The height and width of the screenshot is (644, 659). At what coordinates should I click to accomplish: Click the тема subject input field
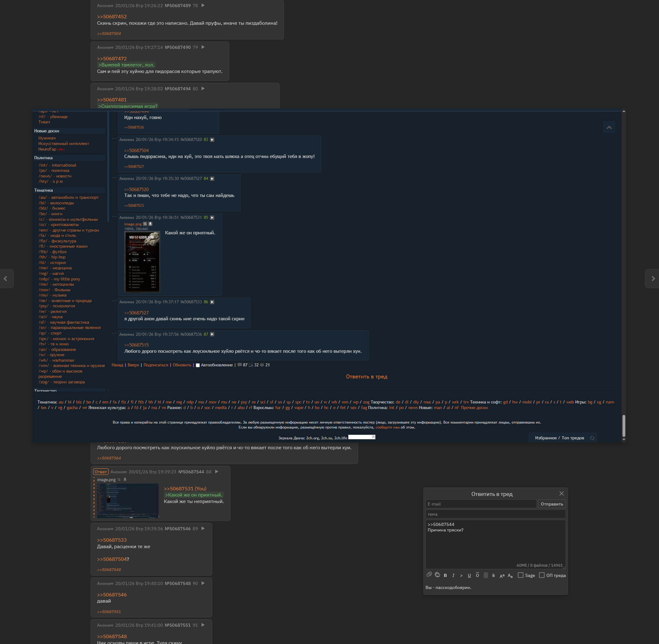click(495, 514)
